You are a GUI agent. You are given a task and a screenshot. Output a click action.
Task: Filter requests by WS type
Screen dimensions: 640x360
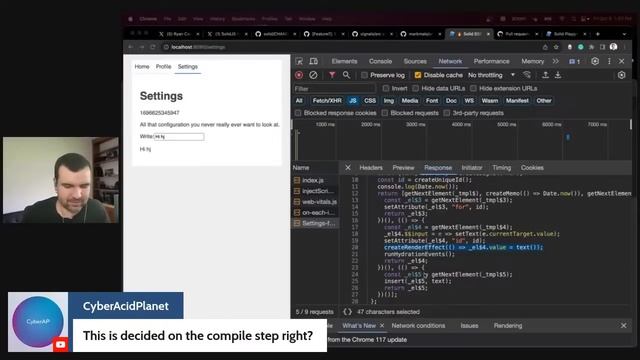(x=469, y=101)
